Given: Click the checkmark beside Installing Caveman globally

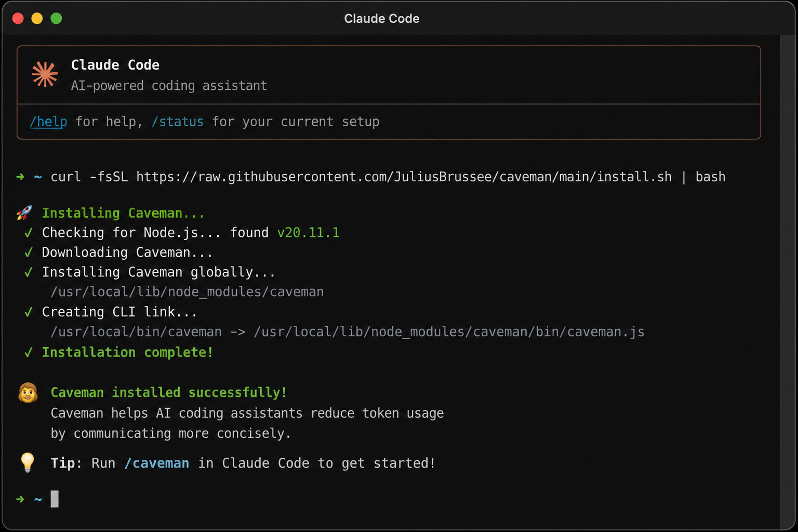Looking at the screenshot, I should tap(29, 272).
